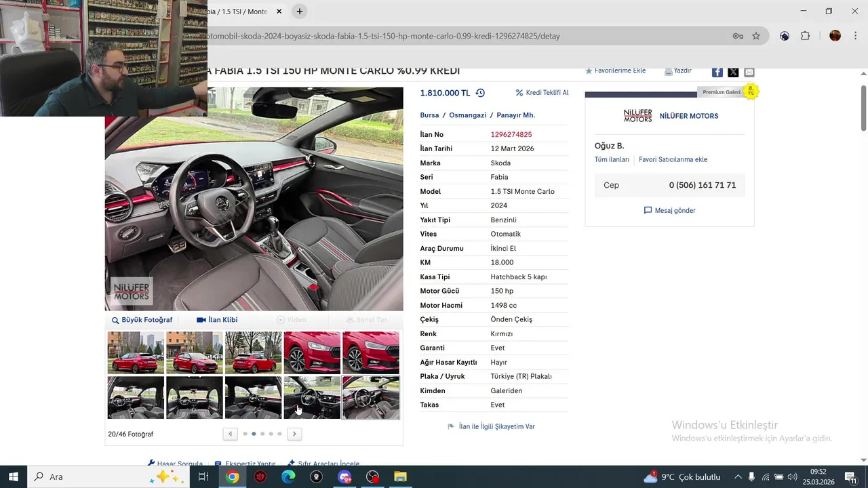Click the KM value 18.000
This screenshot has height=488, width=868.
pyautogui.click(x=502, y=263)
